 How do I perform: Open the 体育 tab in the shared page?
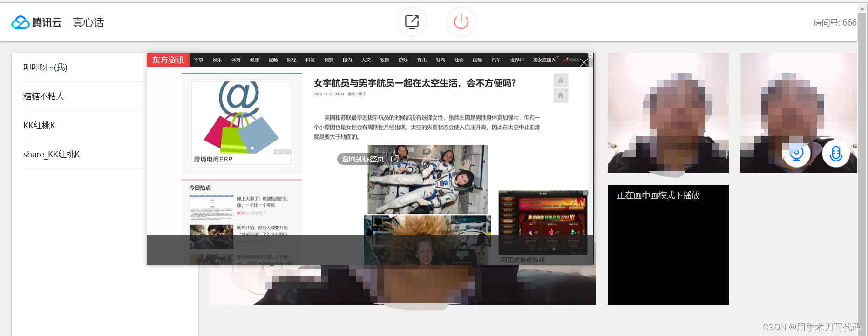(x=236, y=60)
